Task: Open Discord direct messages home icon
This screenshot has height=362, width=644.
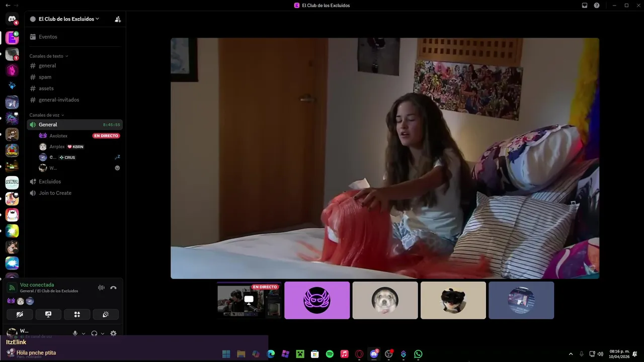Action: pos(12,19)
